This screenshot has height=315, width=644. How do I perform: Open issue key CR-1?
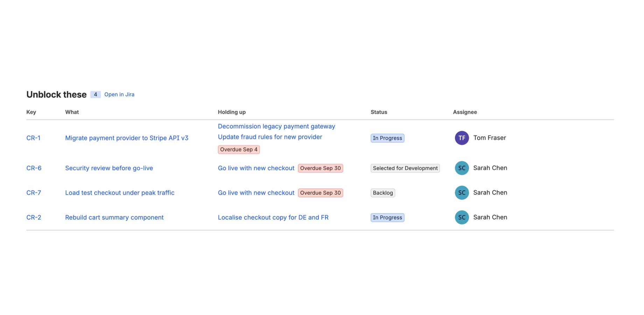click(x=33, y=138)
